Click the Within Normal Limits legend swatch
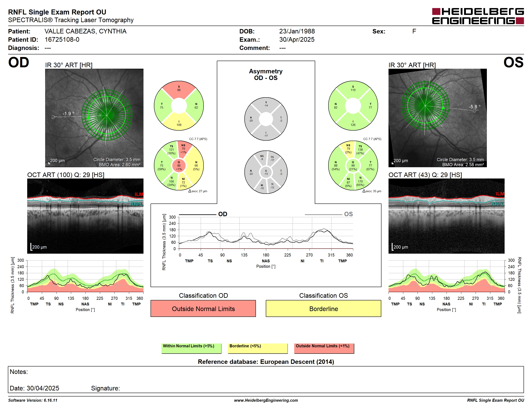532x411 pixels. point(191,348)
